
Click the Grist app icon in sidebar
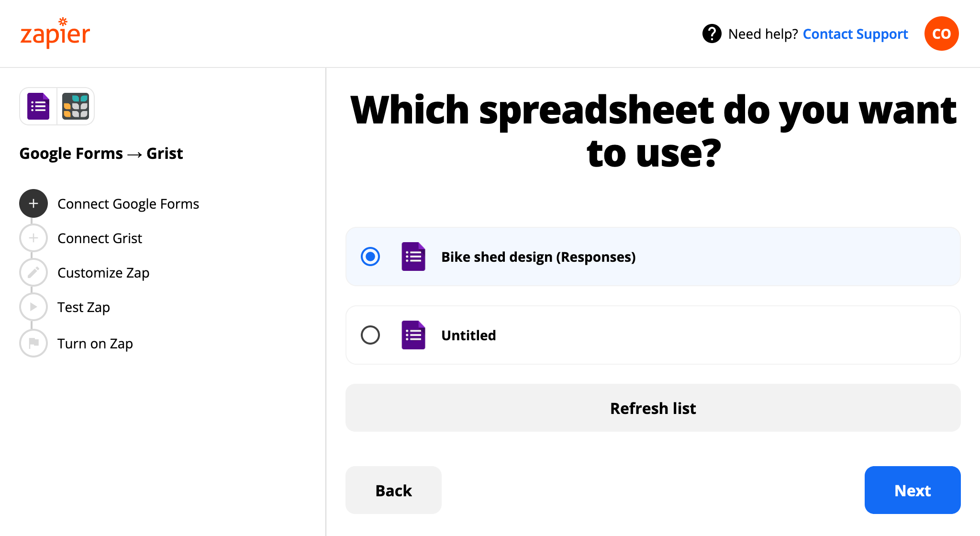(76, 106)
